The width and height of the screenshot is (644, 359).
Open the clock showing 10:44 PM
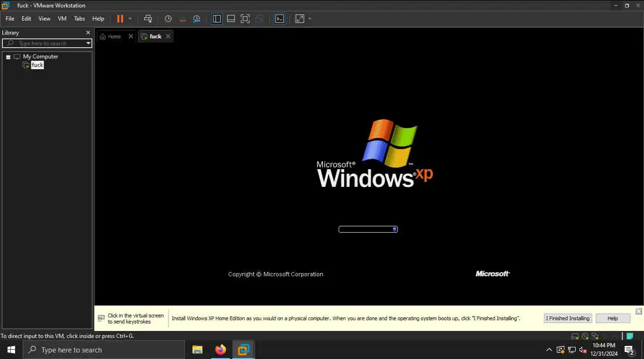click(604, 350)
